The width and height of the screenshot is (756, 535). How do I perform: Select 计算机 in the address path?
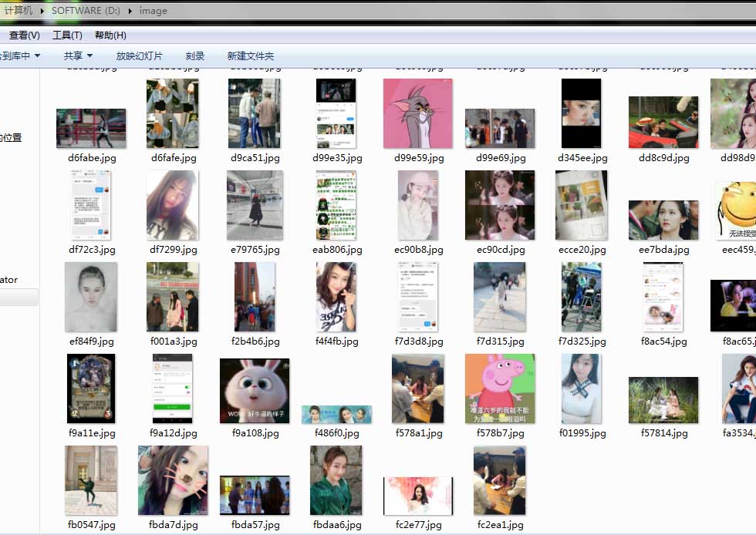pos(19,11)
